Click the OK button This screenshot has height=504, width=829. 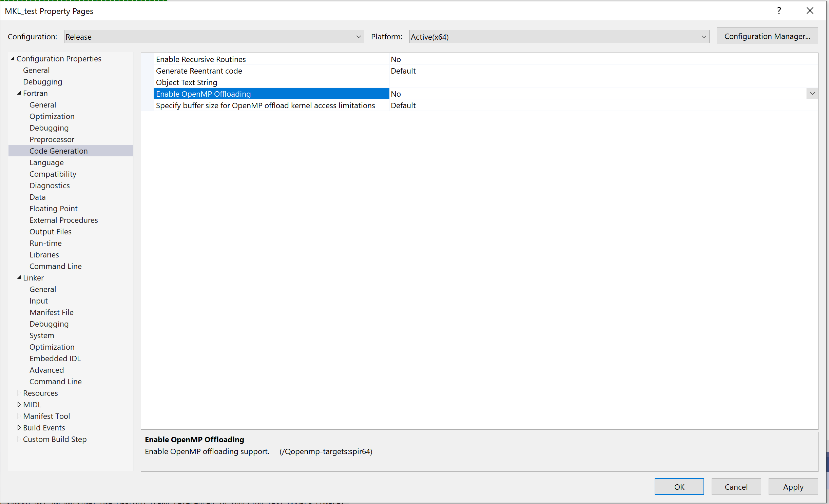679,486
